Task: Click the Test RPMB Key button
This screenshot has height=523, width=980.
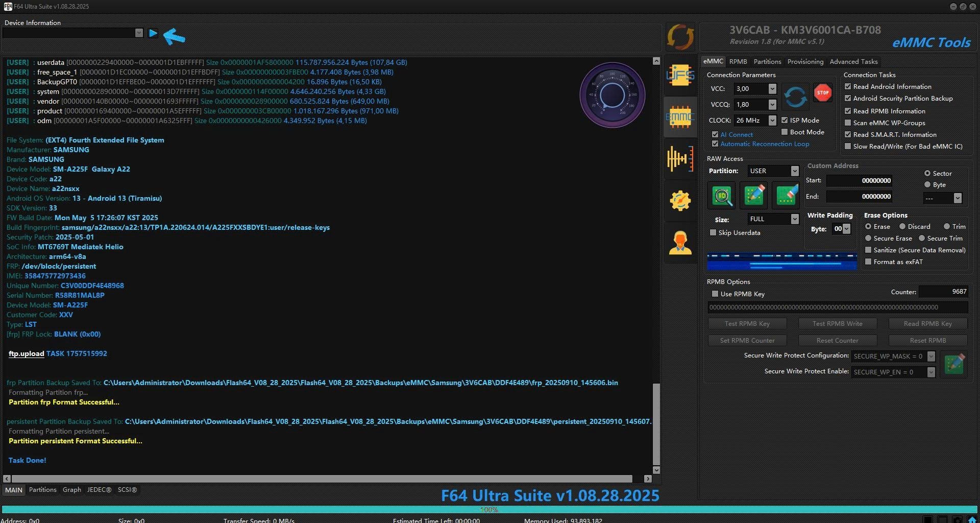Action: tap(747, 324)
